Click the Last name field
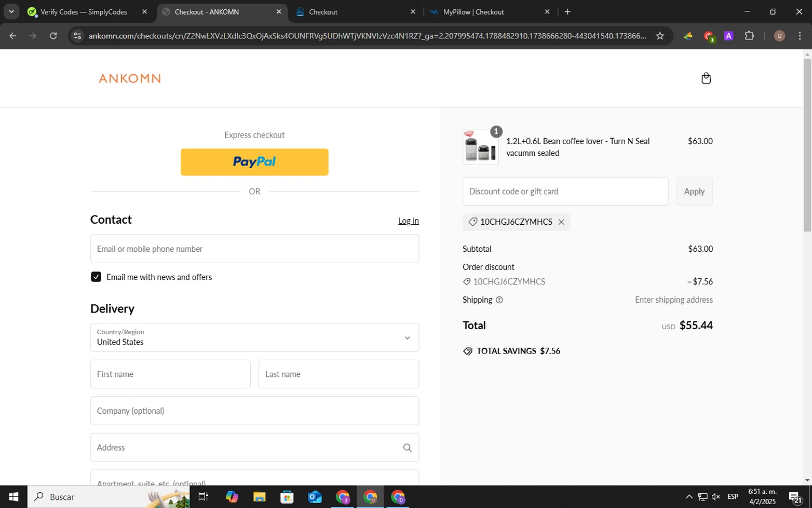 click(x=338, y=374)
